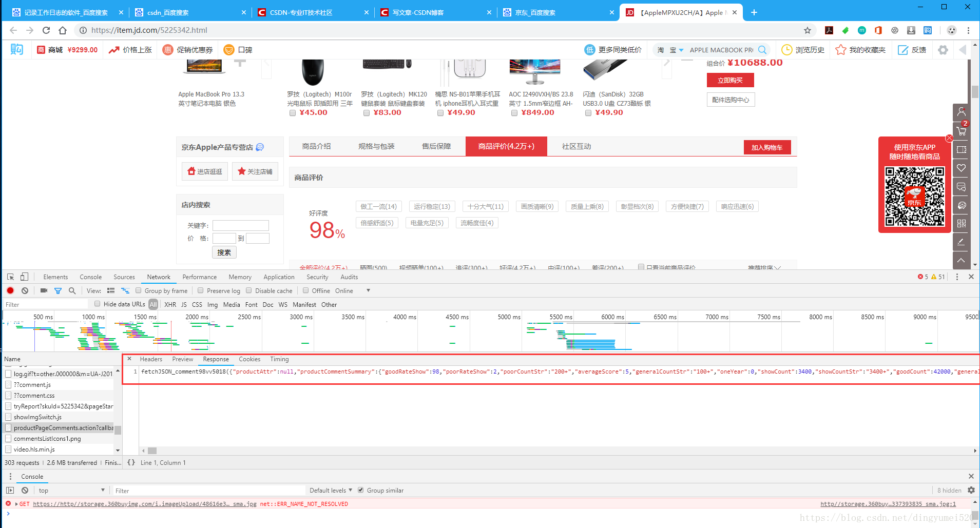Clear the network log icon
980x528 pixels.
tap(25, 290)
